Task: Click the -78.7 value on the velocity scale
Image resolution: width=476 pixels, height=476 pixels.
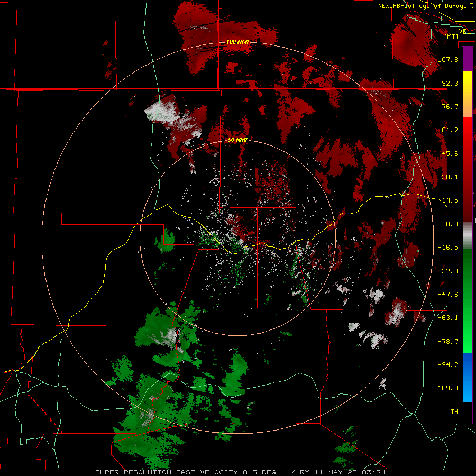Action: pos(448,342)
